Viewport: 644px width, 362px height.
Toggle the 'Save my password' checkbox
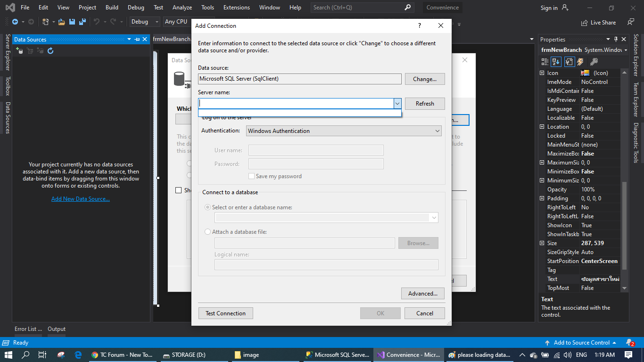click(x=252, y=176)
